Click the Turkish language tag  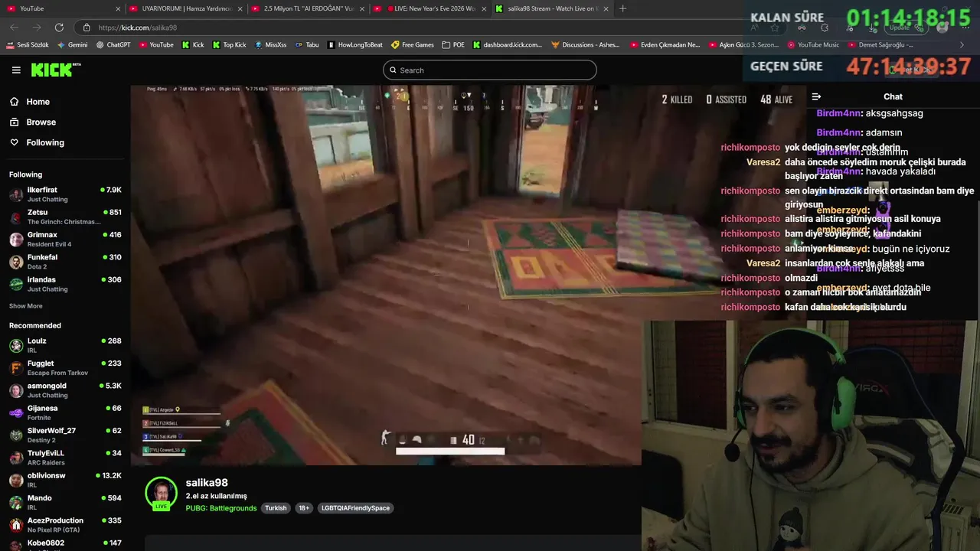276,508
